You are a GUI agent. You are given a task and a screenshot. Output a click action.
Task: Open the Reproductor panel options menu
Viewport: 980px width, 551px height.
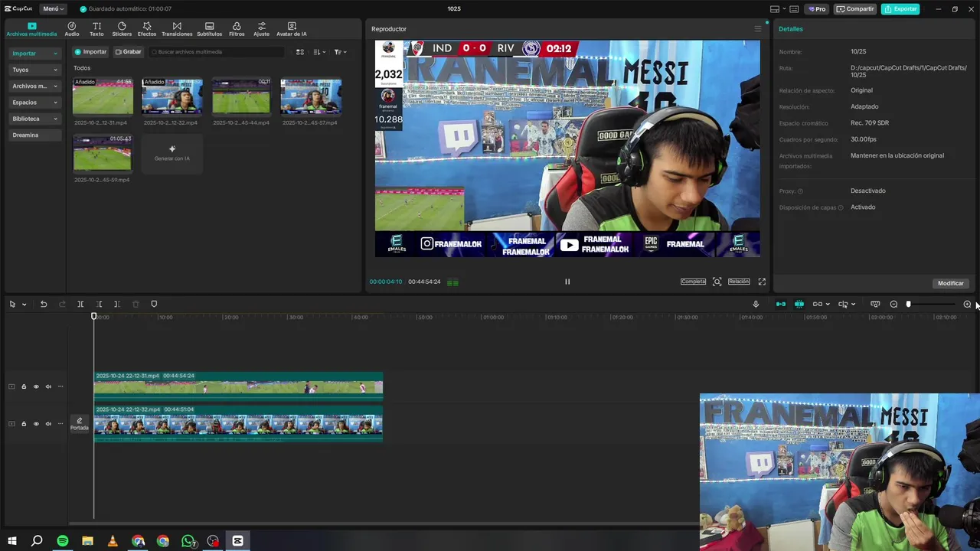pyautogui.click(x=758, y=29)
